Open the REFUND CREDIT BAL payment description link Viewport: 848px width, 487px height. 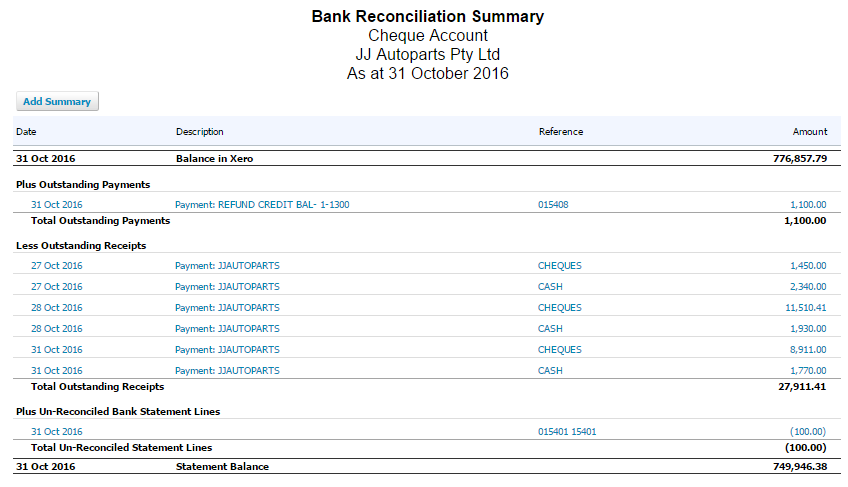tap(262, 204)
